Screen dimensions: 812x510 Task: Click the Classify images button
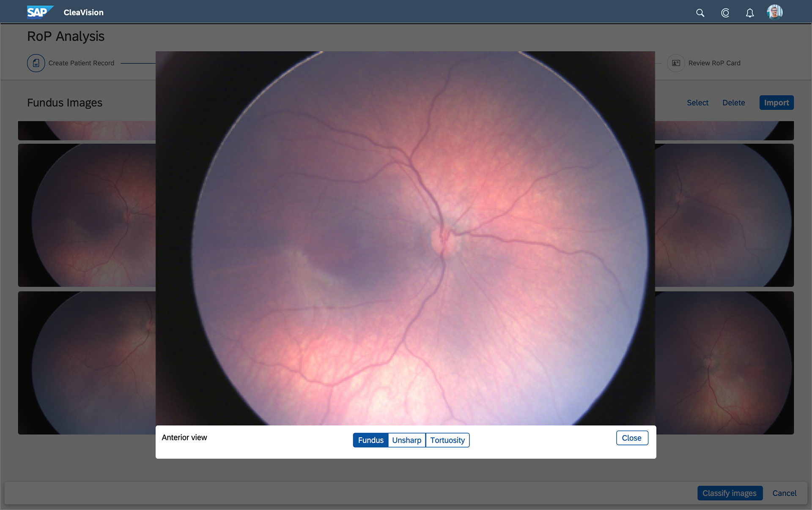pyautogui.click(x=730, y=493)
